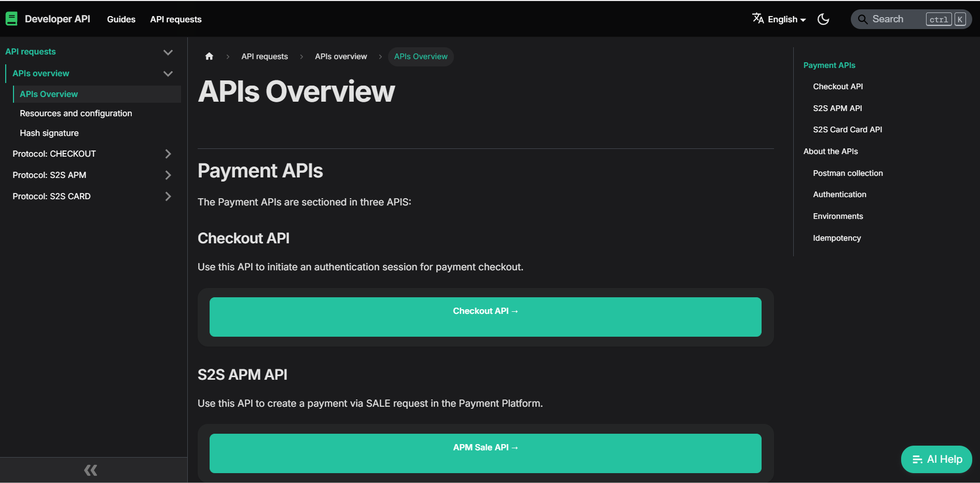The height and width of the screenshot is (483, 980).
Task: Click the APM Sale API green button
Action: (486, 453)
